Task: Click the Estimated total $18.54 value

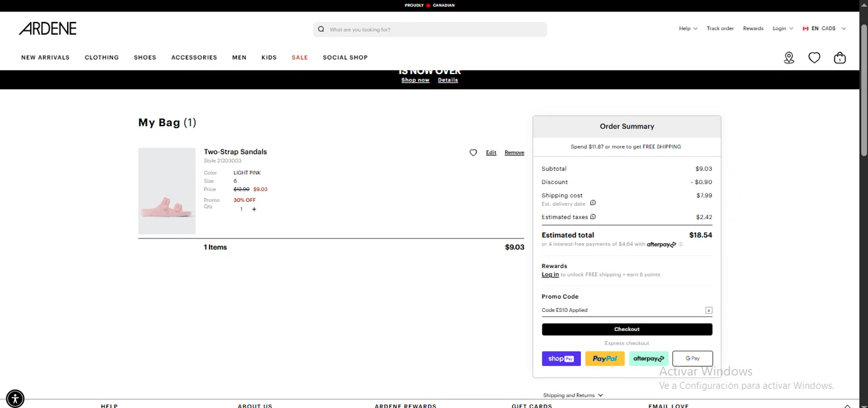Action: [x=701, y=235]
